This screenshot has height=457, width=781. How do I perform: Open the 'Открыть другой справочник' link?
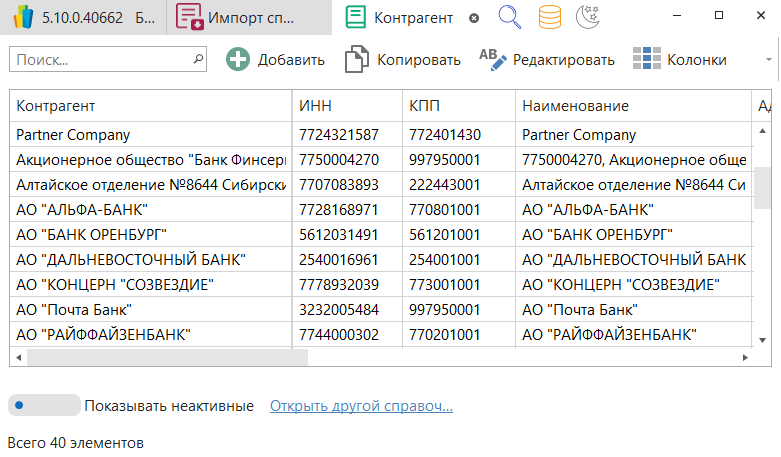coord(361,406)
